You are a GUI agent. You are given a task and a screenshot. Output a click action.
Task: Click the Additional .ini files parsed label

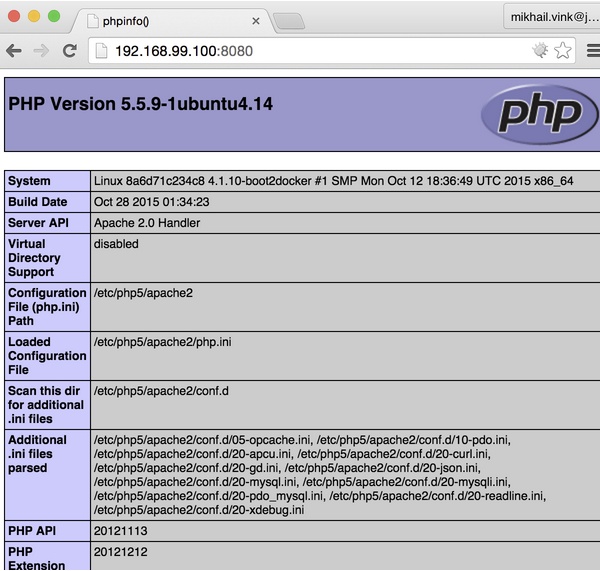pos(37,454)
